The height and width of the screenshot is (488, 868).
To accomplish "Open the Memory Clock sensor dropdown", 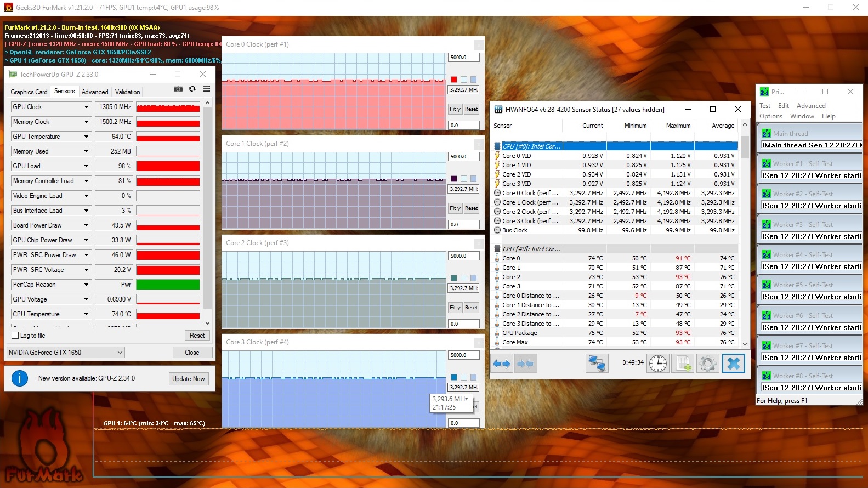I will [86, 122].
